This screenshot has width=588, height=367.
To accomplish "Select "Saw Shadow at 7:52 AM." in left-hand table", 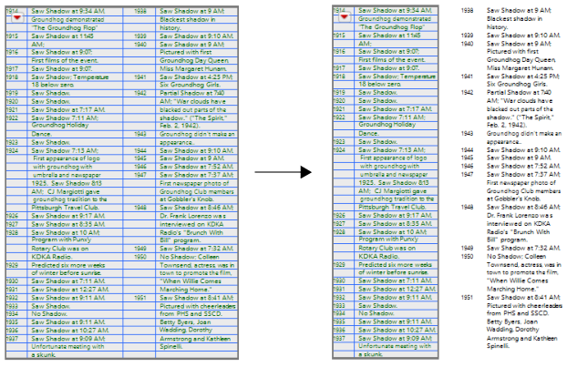I will (197, 167).
